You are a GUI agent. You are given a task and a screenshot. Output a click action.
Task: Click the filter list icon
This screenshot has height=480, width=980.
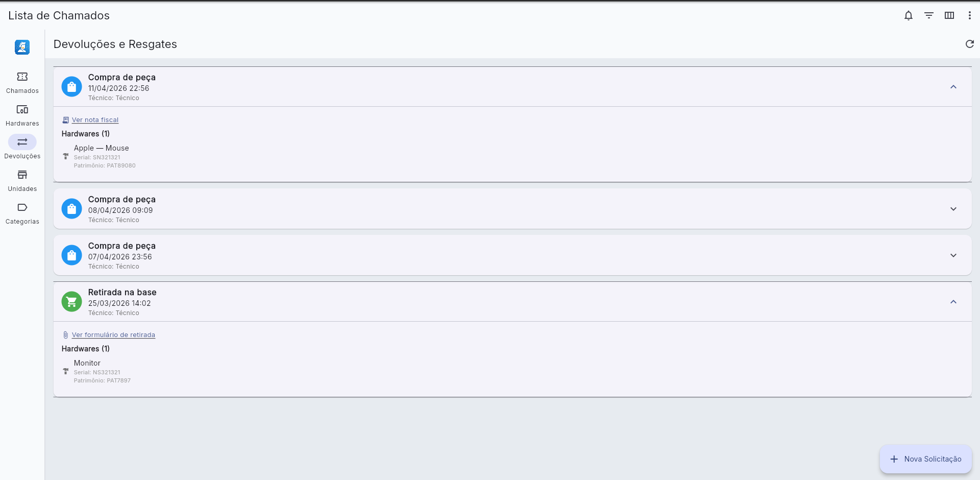929,15
